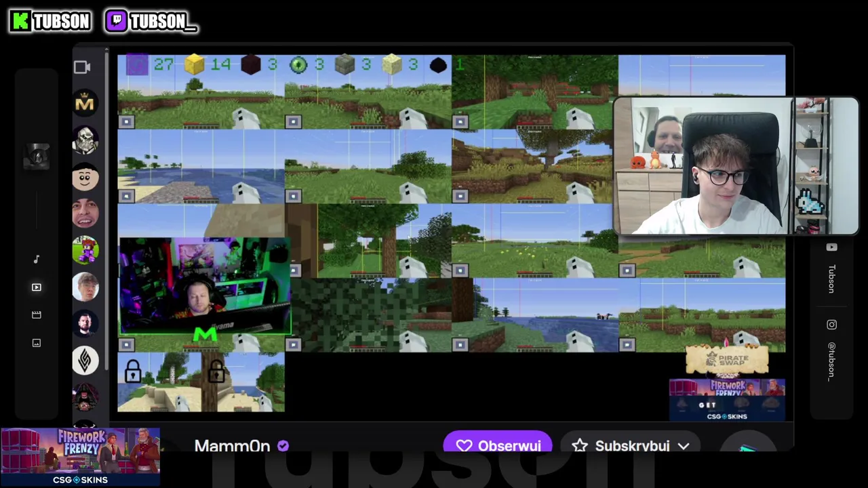Open the blond young man channel avatar
The width and height of the screenshot is (868, 488).
point(85,287)
